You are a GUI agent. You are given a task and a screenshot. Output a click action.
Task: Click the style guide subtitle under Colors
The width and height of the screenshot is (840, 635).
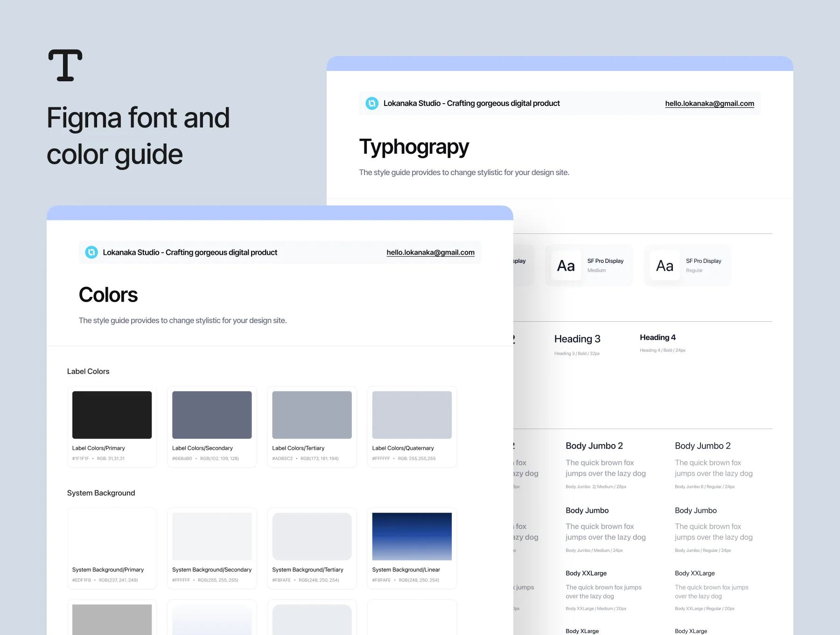pyautogui.click(x=183, y=321)
